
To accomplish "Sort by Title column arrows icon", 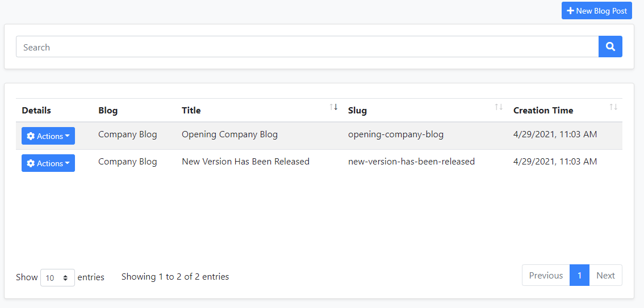I will click(333, 107).
